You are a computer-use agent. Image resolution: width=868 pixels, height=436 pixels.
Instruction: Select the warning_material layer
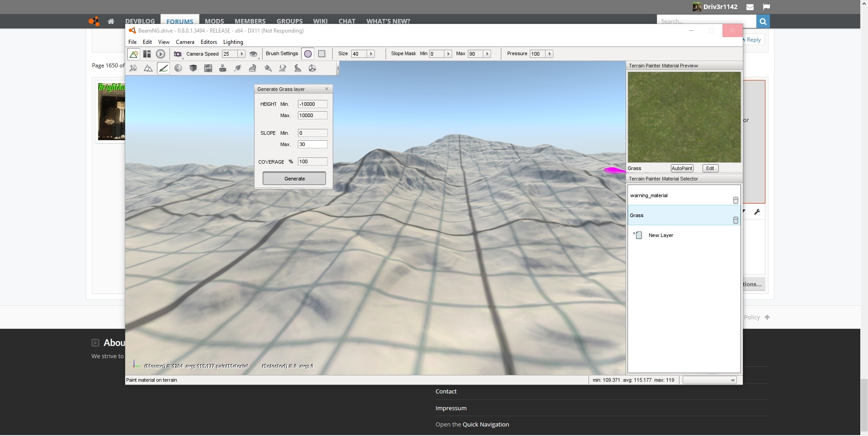[x=684, y=195]
